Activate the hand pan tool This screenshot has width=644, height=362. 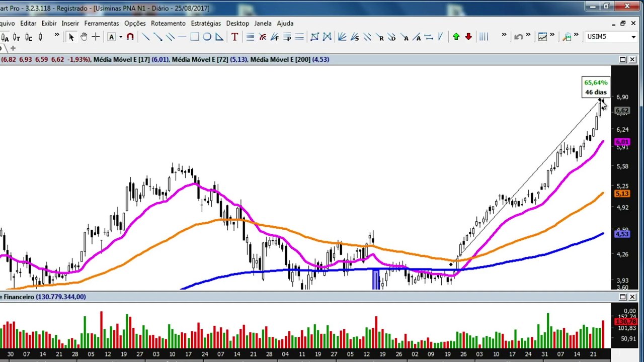84,37
